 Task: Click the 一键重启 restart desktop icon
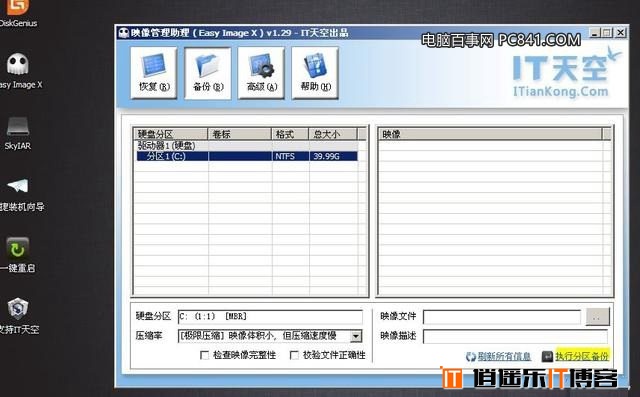click(18, 255)
